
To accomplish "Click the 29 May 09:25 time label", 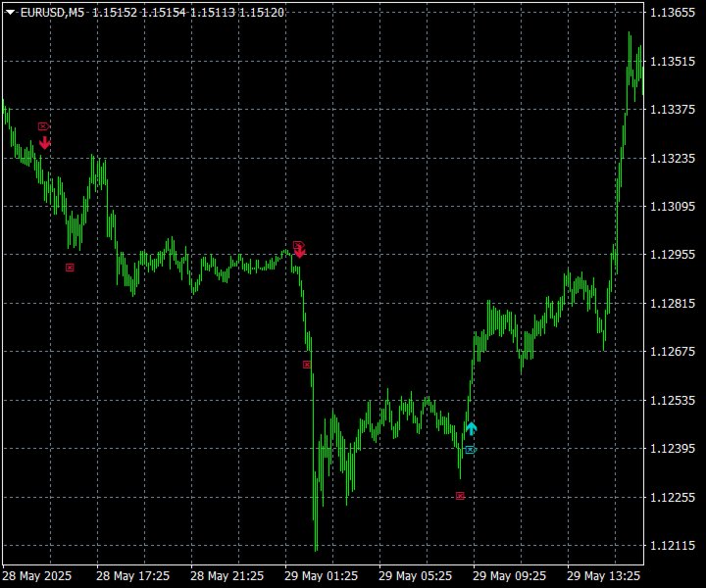I will point(509,576).
